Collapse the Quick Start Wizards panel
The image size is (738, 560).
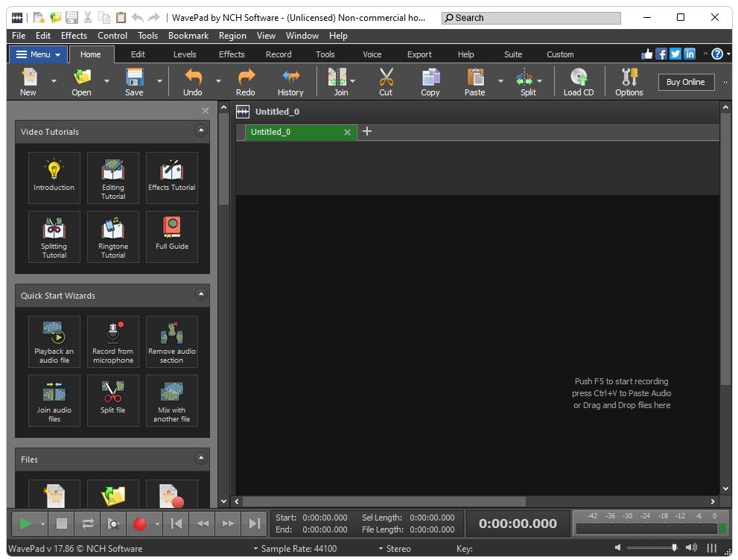tap(201, 295)
